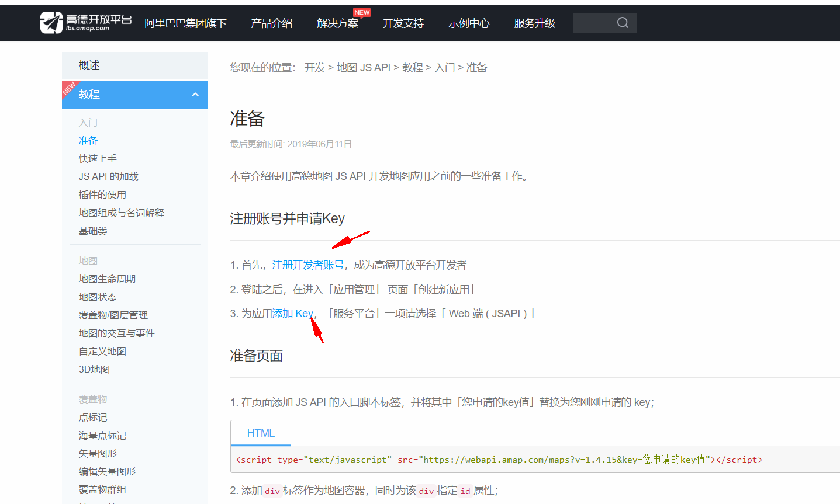Open 矢量图形 sidebar entry
The width and height of the screenshot is (840, 504).
98,454
